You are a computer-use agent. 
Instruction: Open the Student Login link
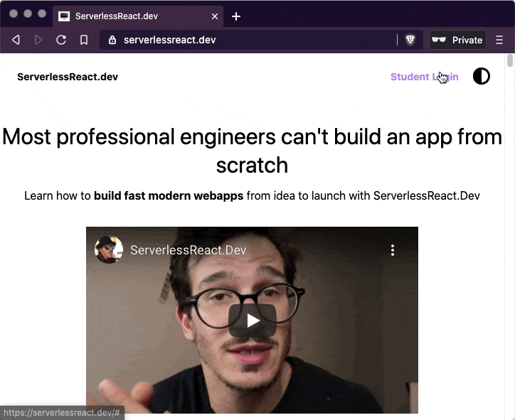pyautogui.click(x=425, y=77)
